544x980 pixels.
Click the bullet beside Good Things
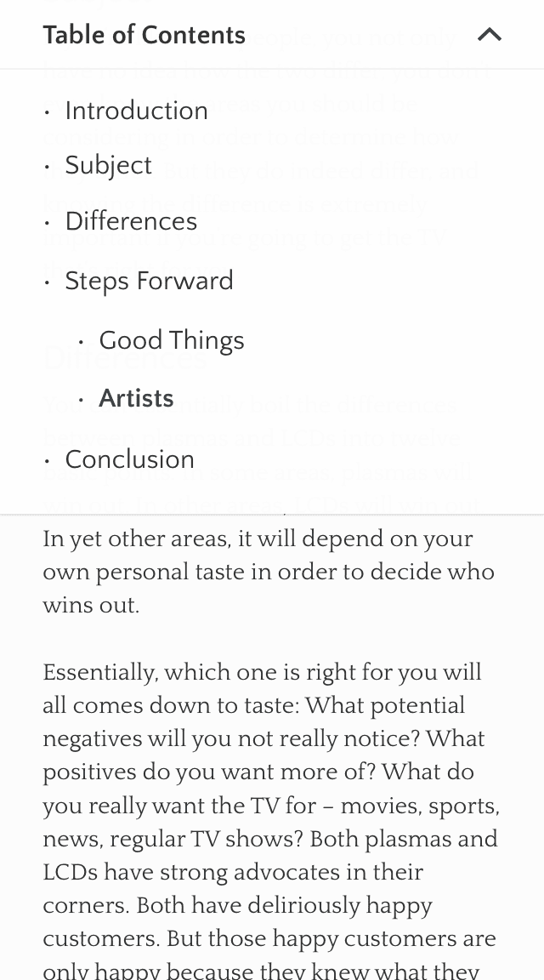point(81,342)
